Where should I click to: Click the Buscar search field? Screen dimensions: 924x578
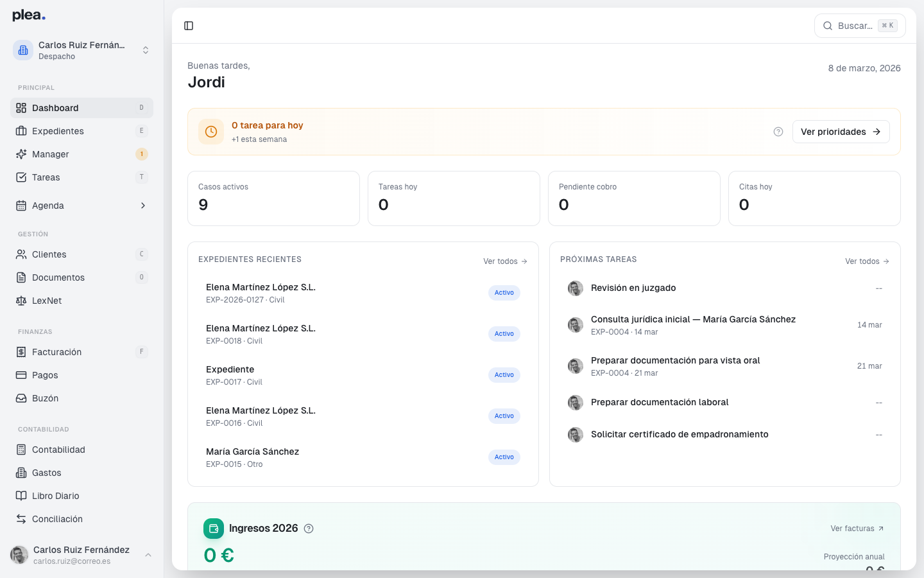coord(860,26)
